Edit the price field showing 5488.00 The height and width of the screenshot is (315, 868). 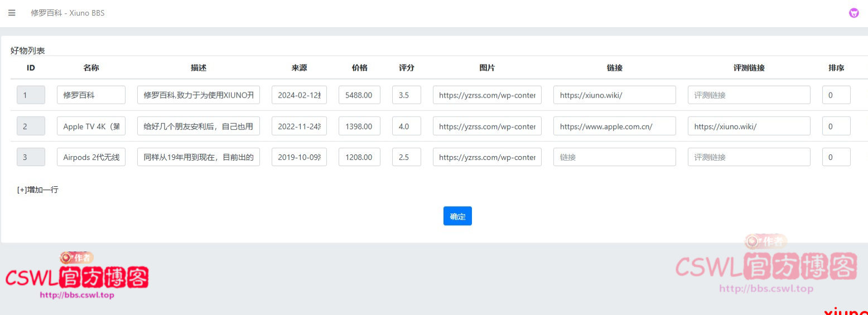point(359,95)
